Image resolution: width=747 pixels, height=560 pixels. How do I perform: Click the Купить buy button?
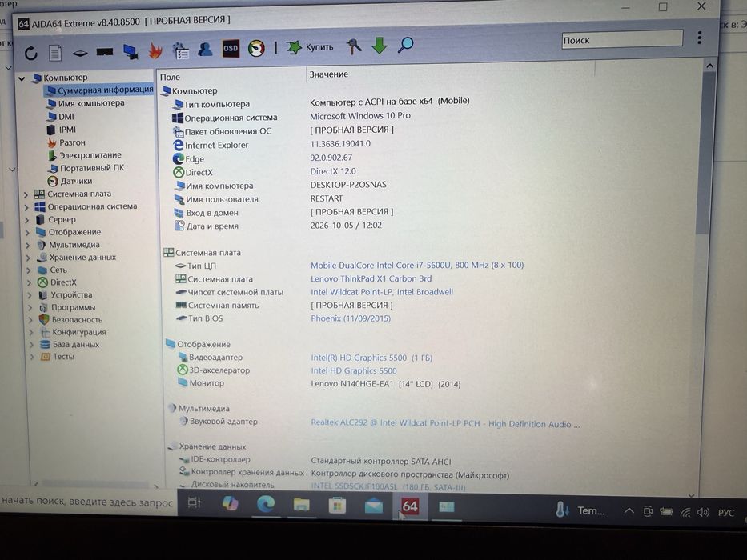click(310, 46)
